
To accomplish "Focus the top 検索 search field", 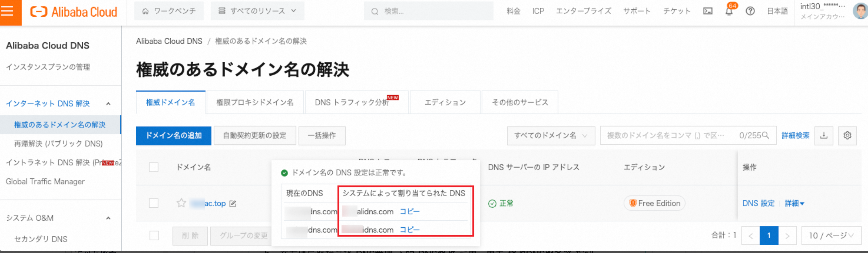I will pyautogui.click(x=429, y=11).
